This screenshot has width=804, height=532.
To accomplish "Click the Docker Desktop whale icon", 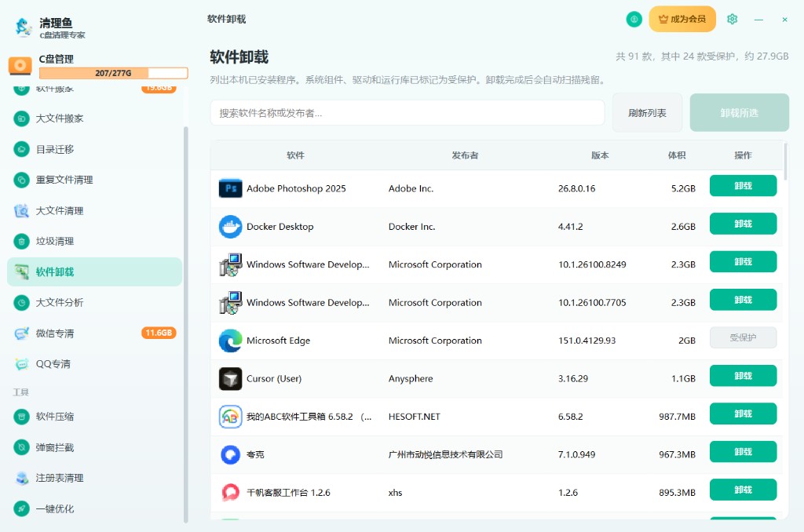I will click(x=230, y=227).
